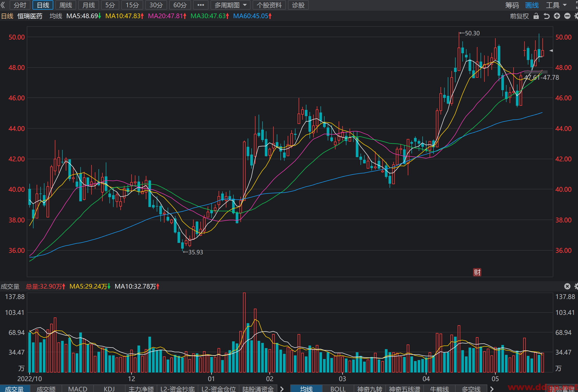
Task: Open 个股资料 stock info
Action: [269, 5]
